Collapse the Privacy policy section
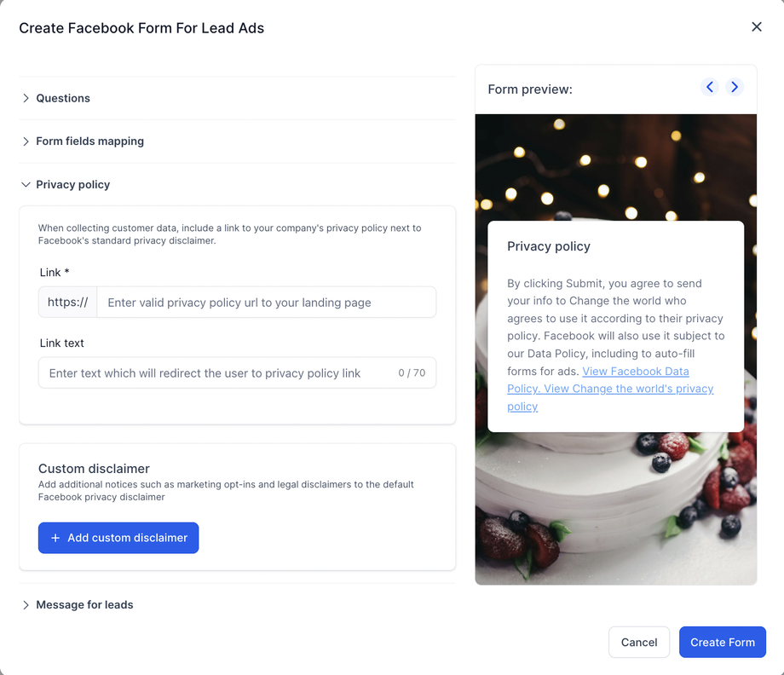Image resolution: width=784 pixels, height=675 pixels. point(72,185)
